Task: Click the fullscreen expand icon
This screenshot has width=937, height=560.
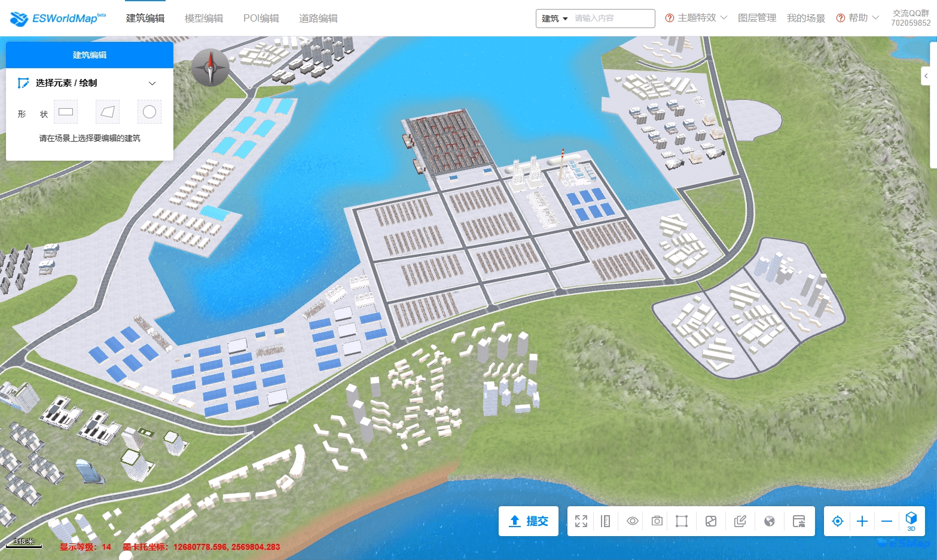Action: pyautogui.click(x=581, y=521)
